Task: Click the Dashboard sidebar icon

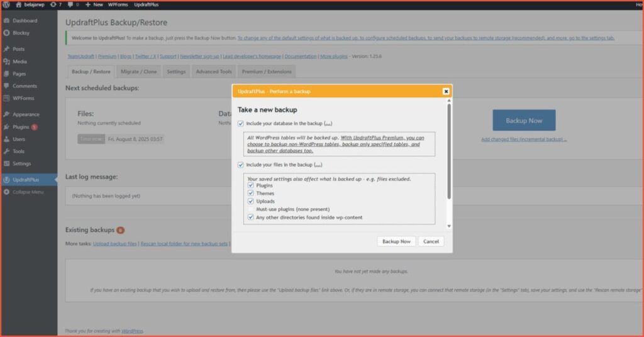Action: [6, 21]
